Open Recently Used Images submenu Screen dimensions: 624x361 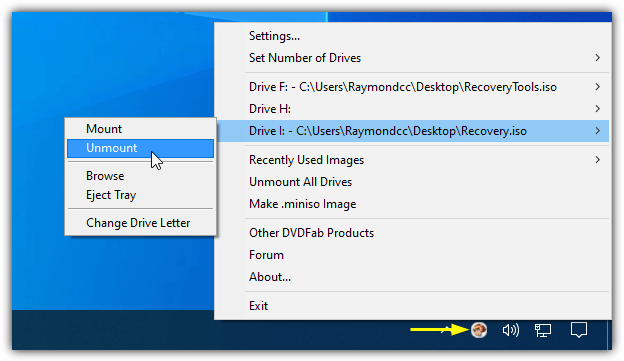tap(411, 160)
